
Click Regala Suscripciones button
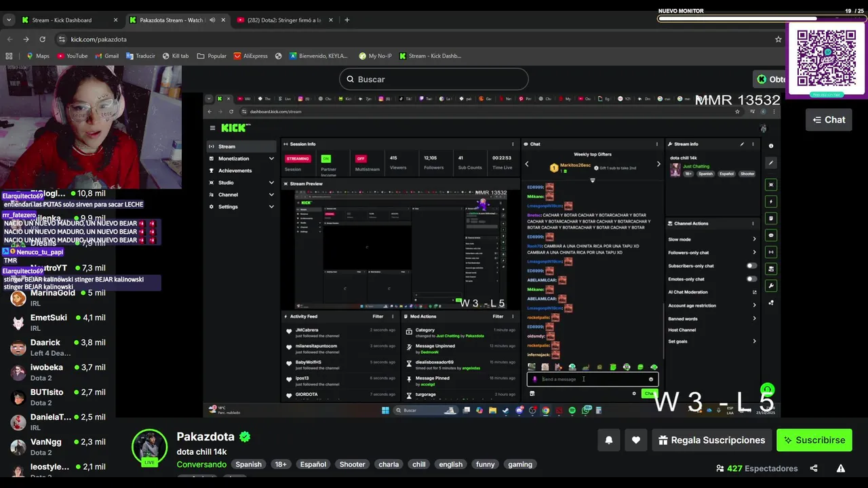pos(711,440)
